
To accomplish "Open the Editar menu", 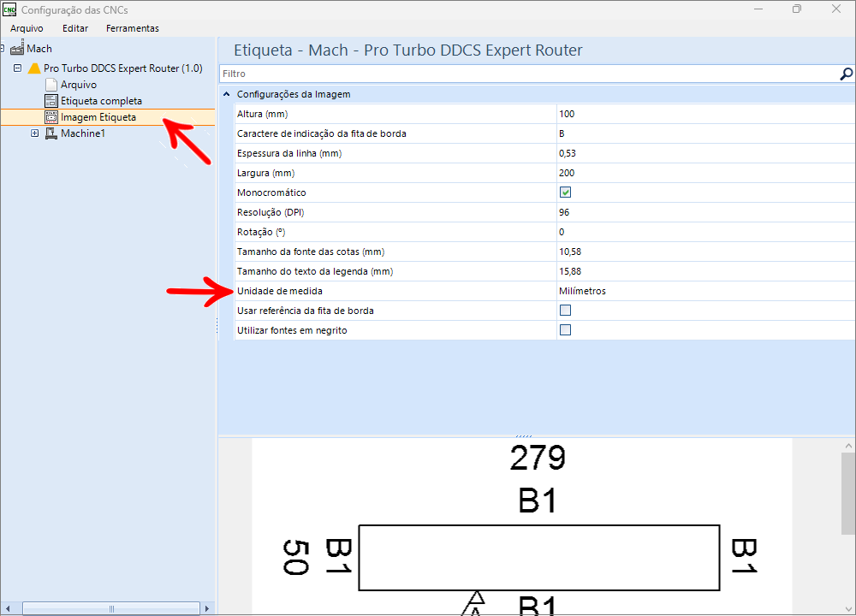I will click(x=75, y=28).
